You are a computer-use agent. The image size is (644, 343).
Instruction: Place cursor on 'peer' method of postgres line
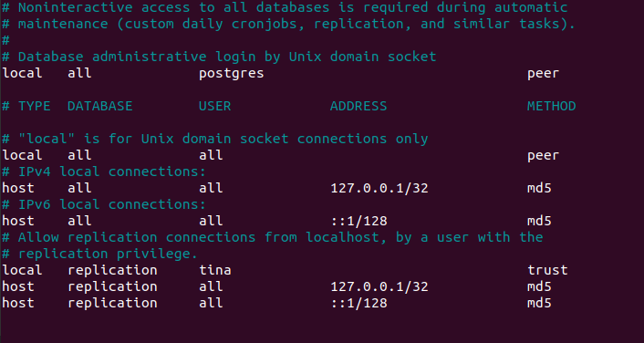(543, 74)
